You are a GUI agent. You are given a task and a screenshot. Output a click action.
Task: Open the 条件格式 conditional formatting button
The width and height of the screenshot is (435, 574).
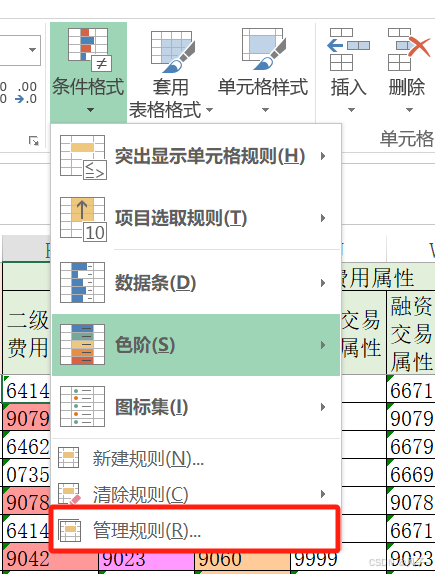88,72
